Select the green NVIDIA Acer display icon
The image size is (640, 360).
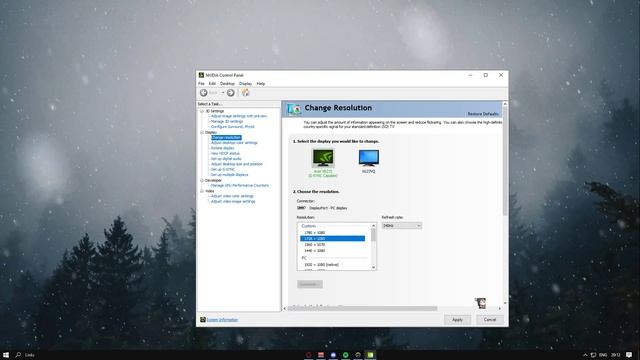pyautogui.click(x=323, y=158)
